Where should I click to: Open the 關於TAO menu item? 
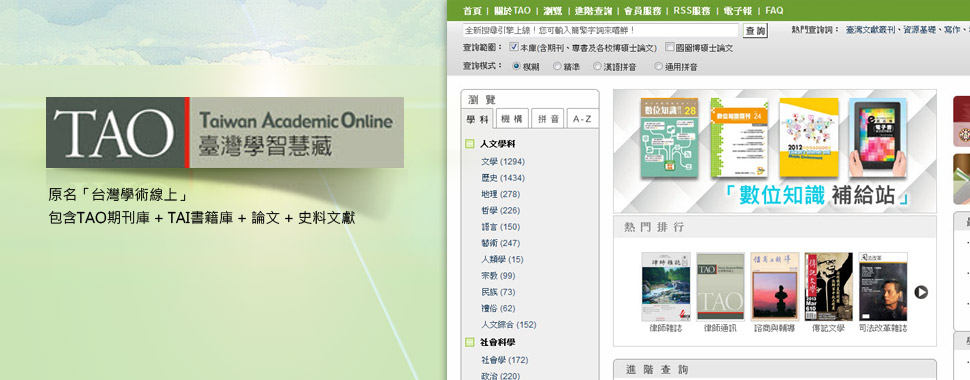pos(512,11)
